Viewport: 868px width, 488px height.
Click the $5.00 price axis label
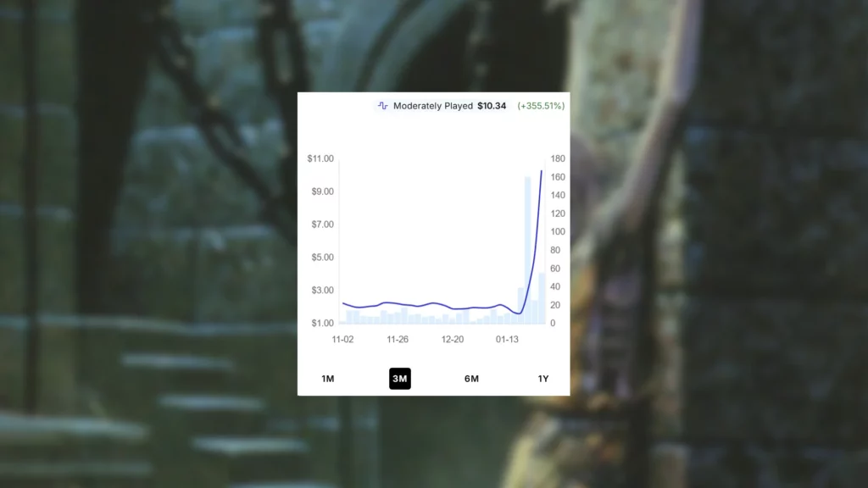tap(320, 258)
